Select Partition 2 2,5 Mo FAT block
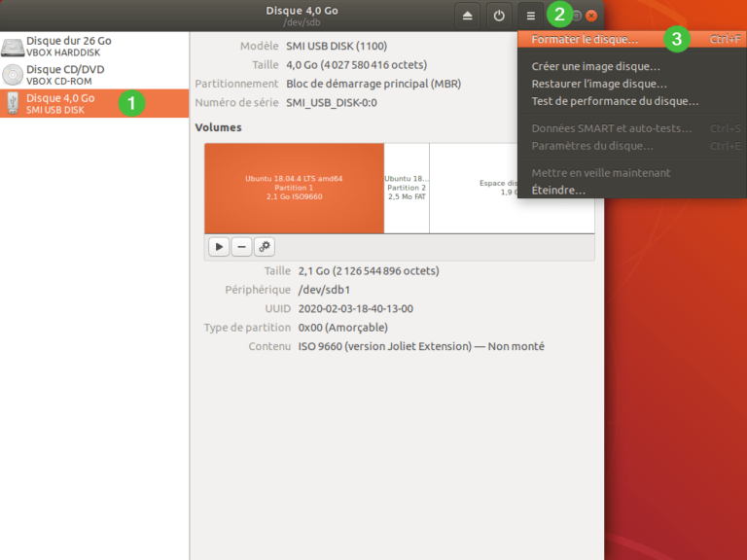Image resolution: width=747 pixels, height=560 pixels. [x=407, y=188]
